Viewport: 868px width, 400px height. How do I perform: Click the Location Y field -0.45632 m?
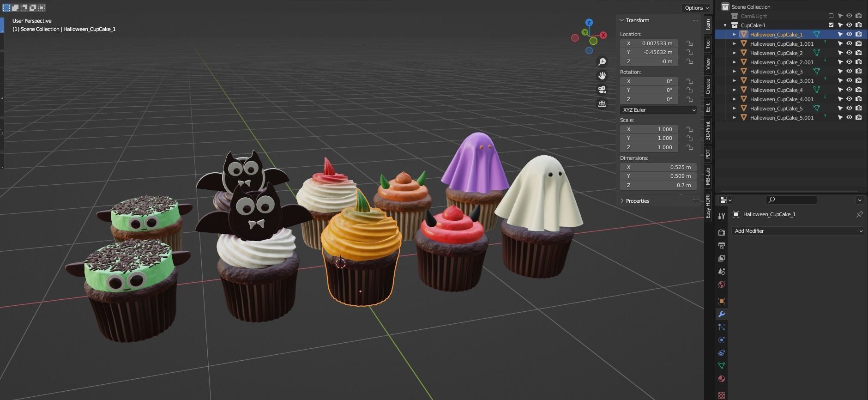click(x=649, y=52)
